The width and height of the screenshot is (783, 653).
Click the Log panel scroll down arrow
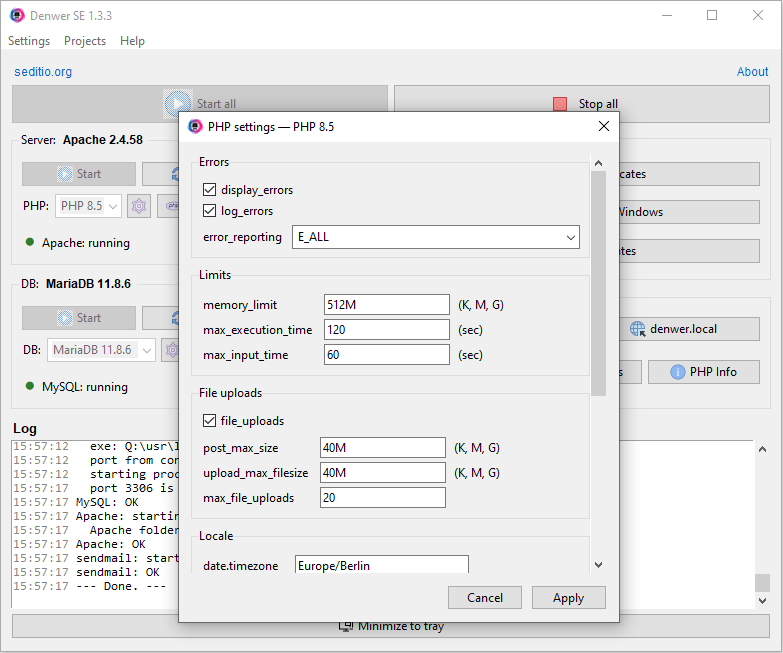coord(762,601)
